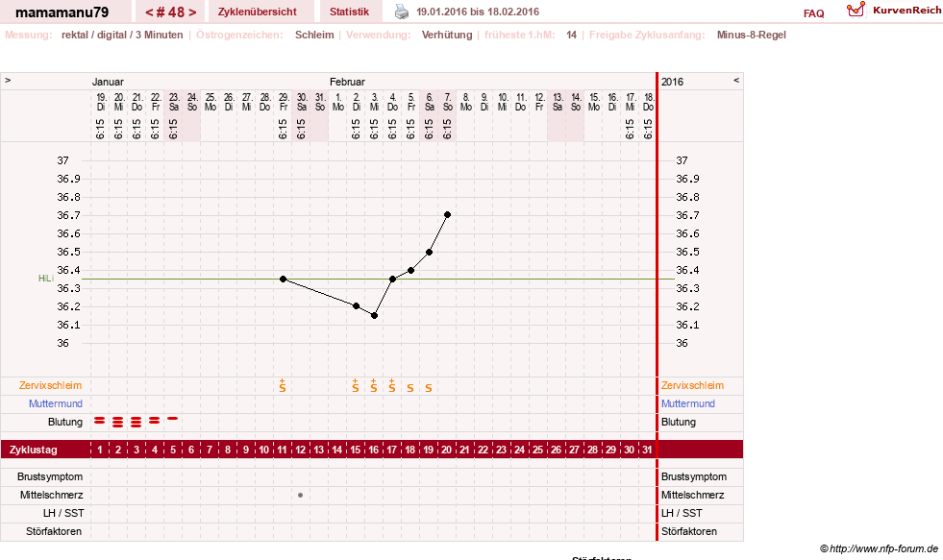Click the left Mittelschmerz row label

[52, 495]
